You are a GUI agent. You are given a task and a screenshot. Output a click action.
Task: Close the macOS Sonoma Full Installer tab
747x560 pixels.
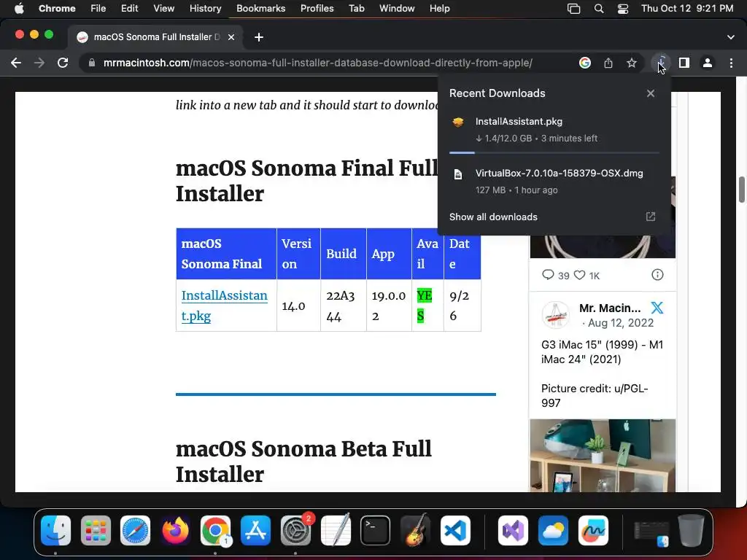tap(231, 37)
